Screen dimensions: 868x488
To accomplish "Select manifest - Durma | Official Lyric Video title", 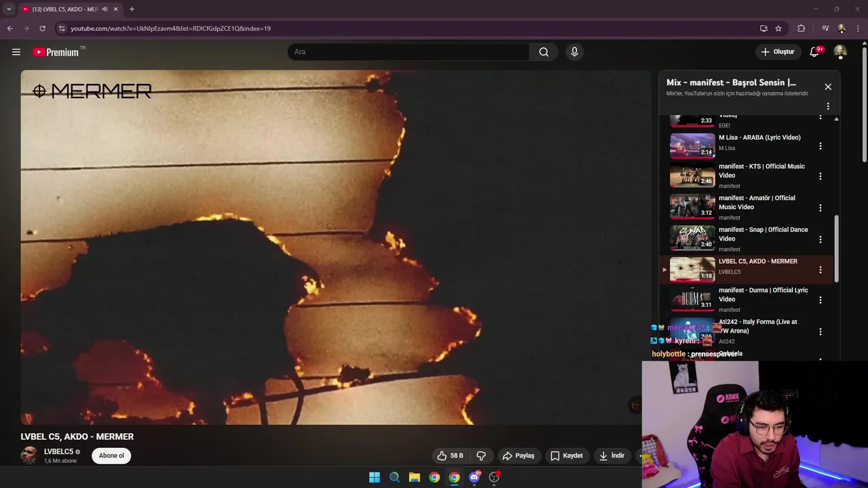I will 763,295.
